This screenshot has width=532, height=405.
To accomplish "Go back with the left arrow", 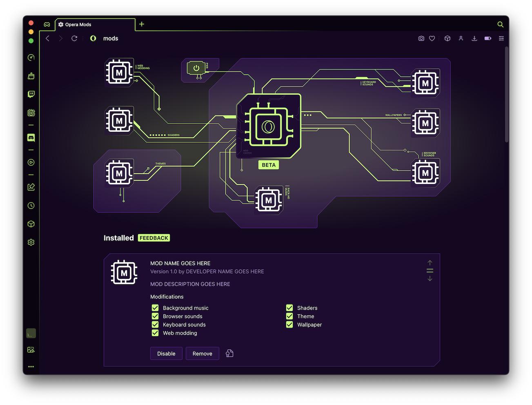I will 47,38.
